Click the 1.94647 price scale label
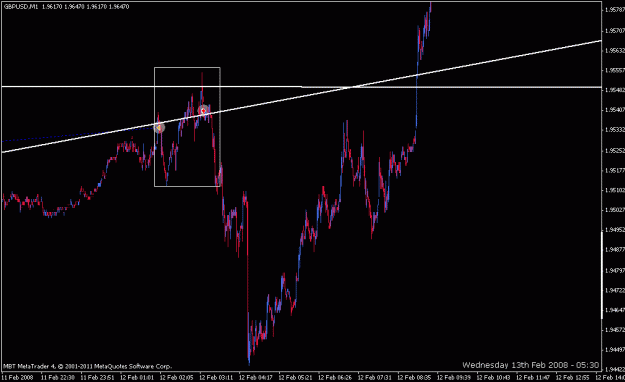This screenshot has width=625, height=382. pyautogui.click(x=615, y=310)
